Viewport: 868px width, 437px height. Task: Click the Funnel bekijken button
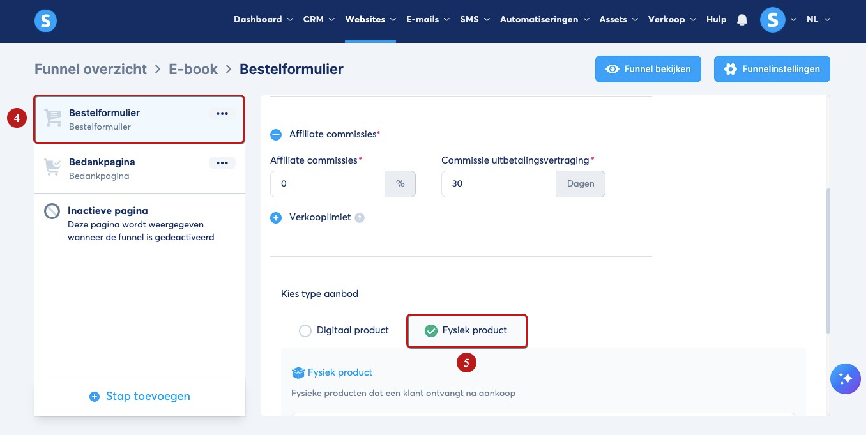tap(648, 69)
